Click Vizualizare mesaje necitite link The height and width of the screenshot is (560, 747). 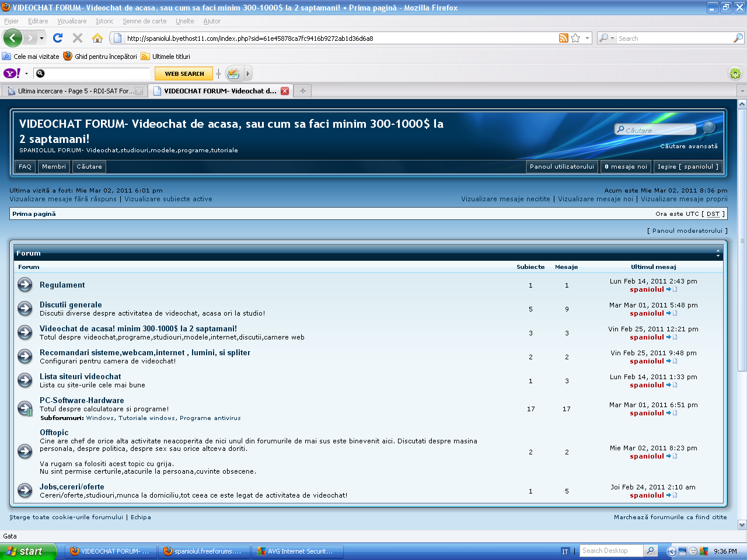[x=505, y=199]
